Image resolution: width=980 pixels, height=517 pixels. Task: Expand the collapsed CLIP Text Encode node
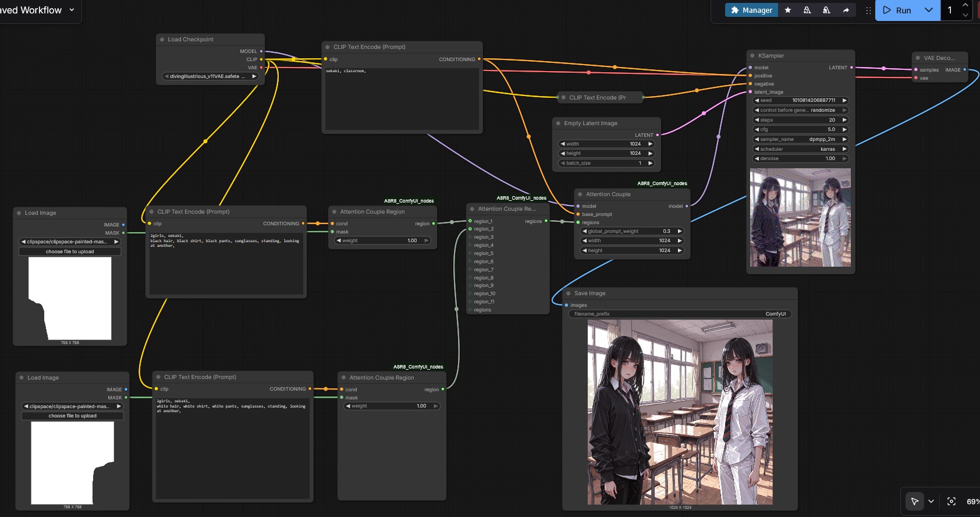[563, 98]
